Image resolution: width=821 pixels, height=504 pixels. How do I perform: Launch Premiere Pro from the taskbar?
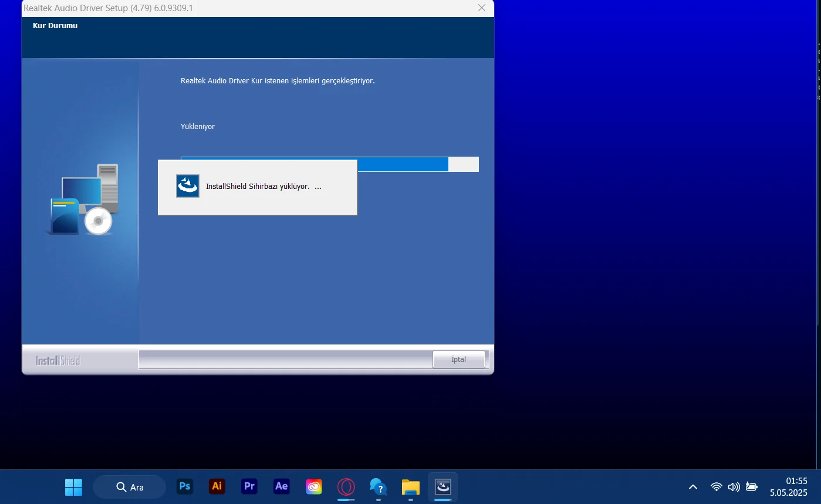coord(249,486)
